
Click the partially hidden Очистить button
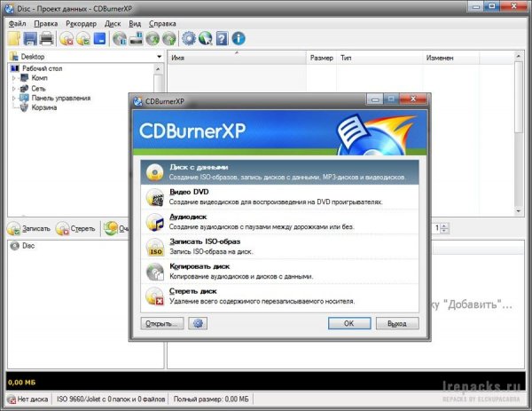click(x=116, y=229)
